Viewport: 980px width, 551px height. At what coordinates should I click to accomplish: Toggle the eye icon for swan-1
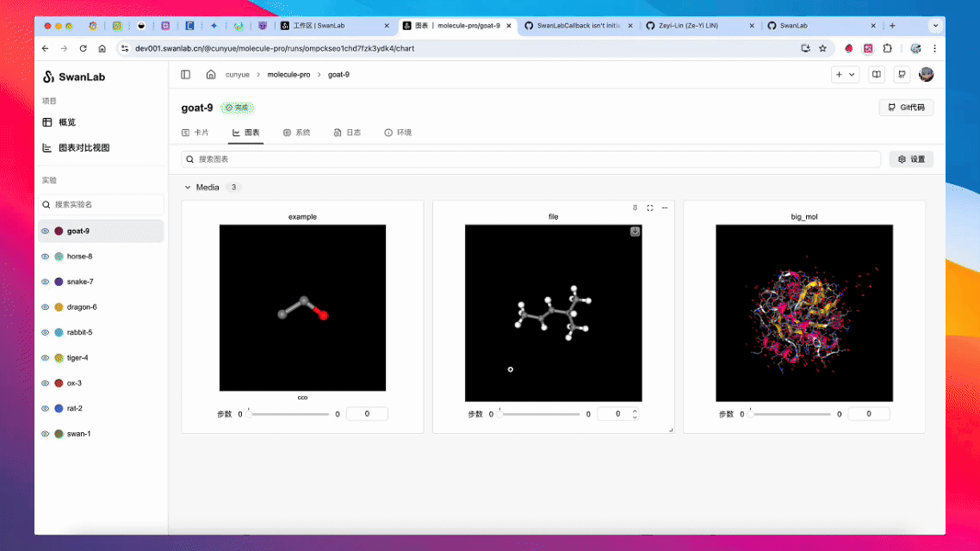pos(45,434)
